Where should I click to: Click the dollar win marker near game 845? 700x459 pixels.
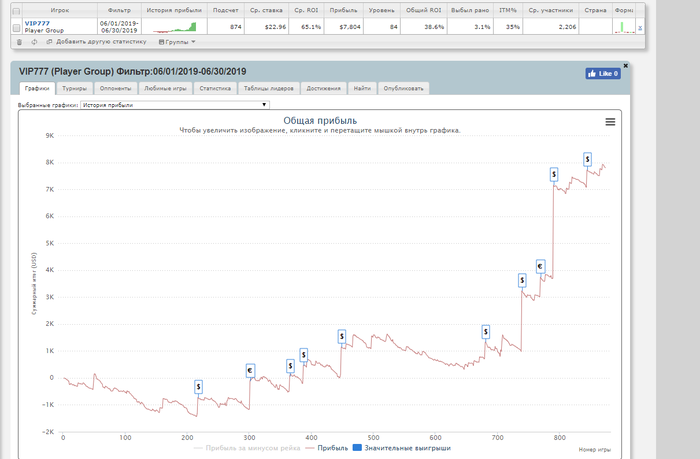[x=588, y=159]
